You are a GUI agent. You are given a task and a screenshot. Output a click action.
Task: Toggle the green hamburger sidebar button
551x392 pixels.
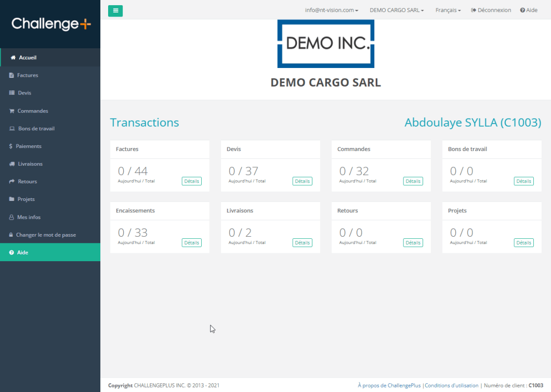coord(115,10)
